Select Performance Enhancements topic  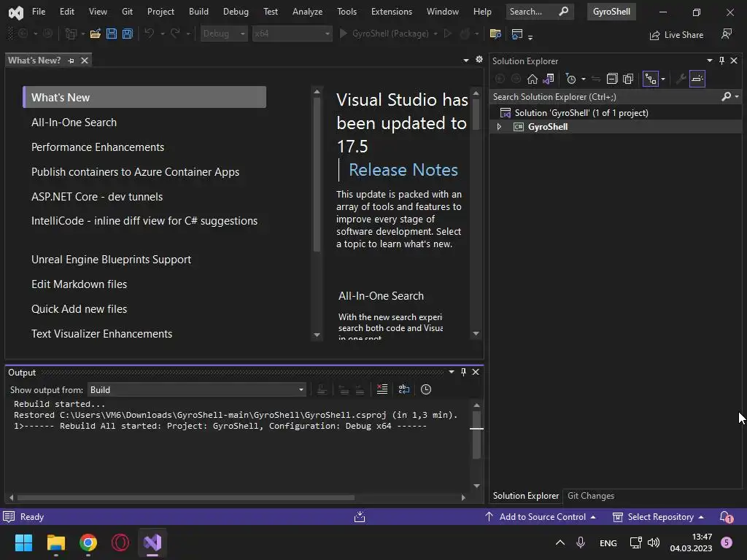[x=98, y=147]
